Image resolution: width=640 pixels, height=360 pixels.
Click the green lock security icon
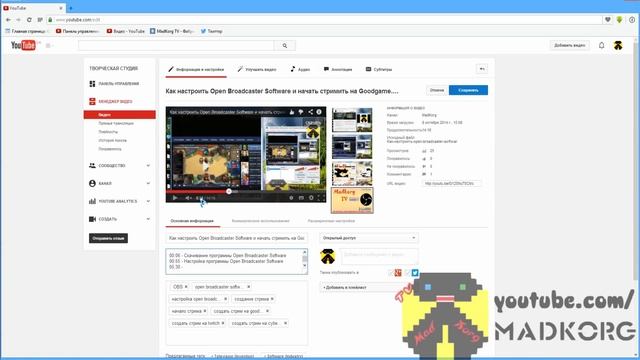point(50,20)
